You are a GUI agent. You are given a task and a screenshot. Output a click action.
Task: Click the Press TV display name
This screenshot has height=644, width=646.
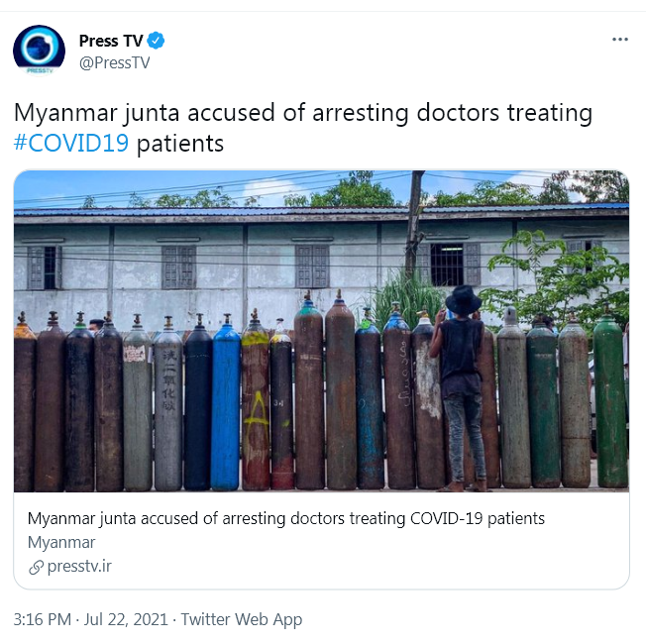pos(111,41)
